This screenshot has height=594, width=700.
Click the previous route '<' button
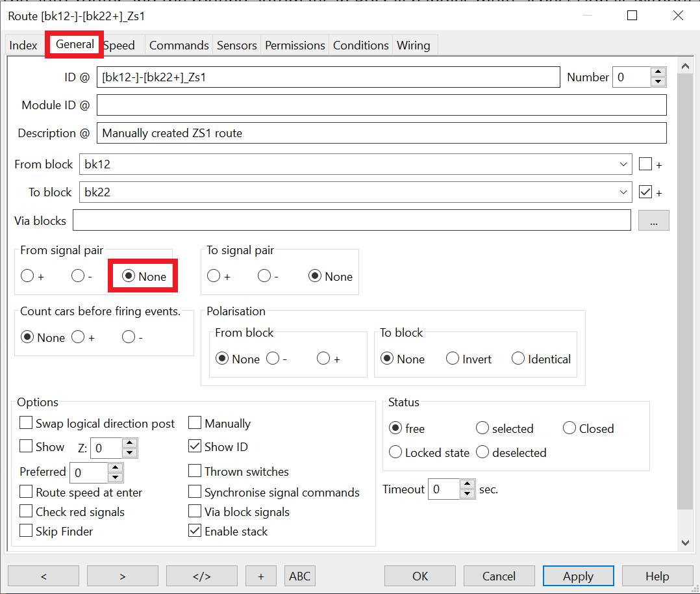[44, 576]
